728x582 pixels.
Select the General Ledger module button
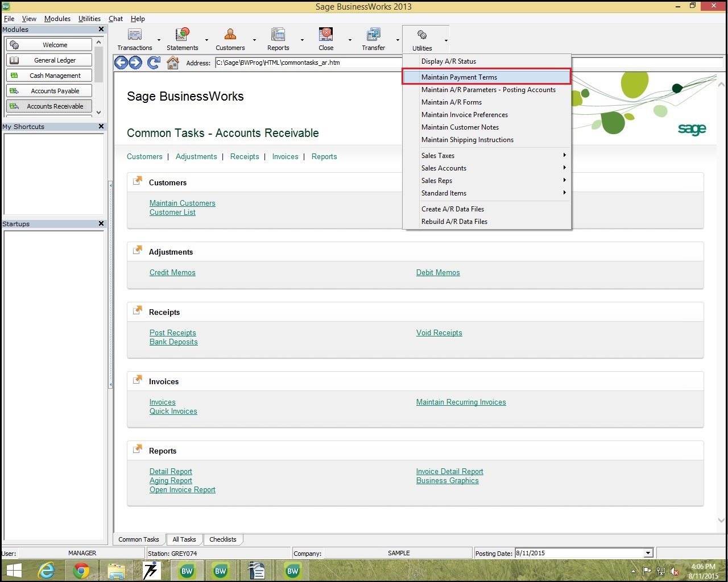click(x=49, y=60)
